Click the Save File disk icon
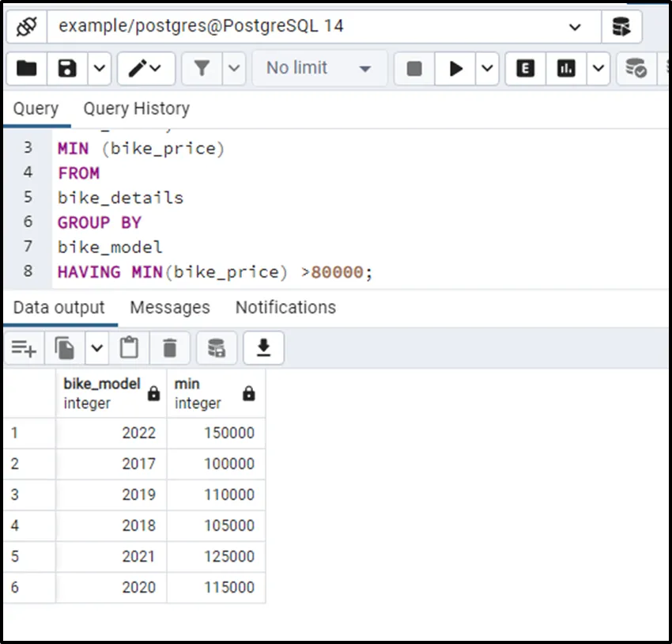The height and width of the screenshot is (644, 672). click(x=67, y=69)
